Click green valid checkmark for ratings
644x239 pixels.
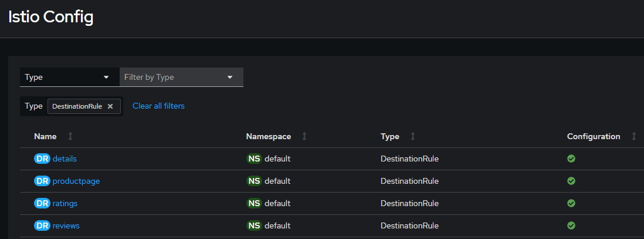(x=571, y=203)
